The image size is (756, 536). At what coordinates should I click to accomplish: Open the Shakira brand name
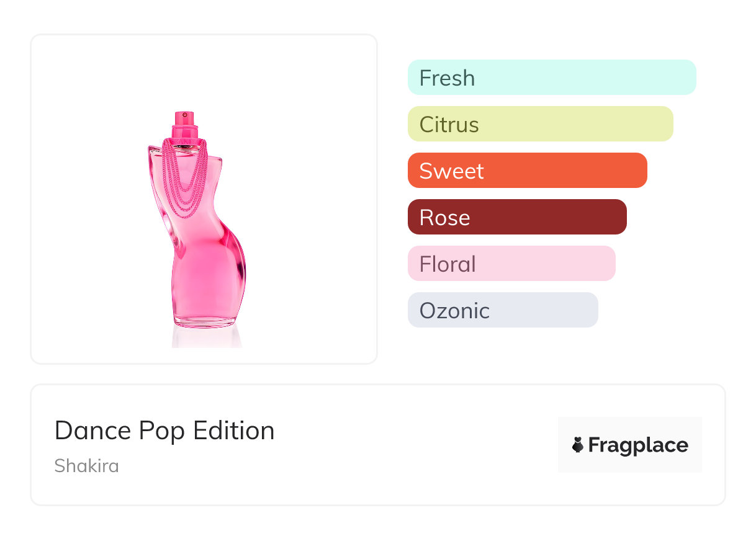[86, 465]
